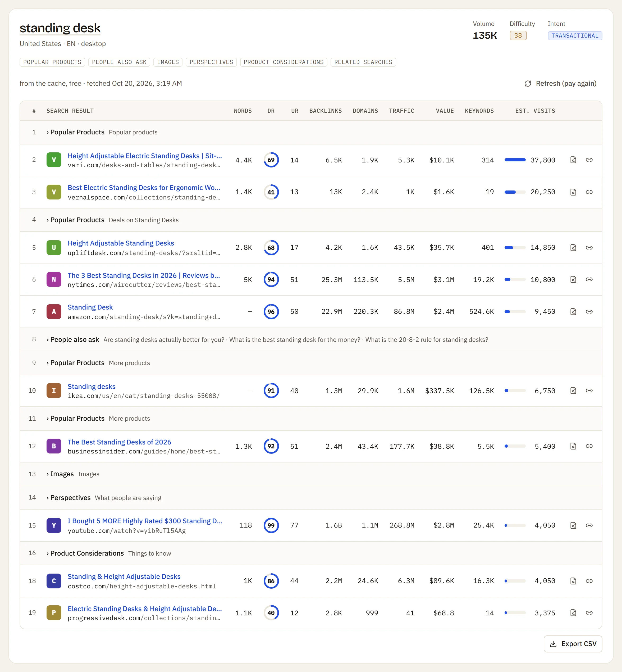Sort by the BACKLINKS column header
Viewport: 622px width, 672px height.
tap(326, 111)
